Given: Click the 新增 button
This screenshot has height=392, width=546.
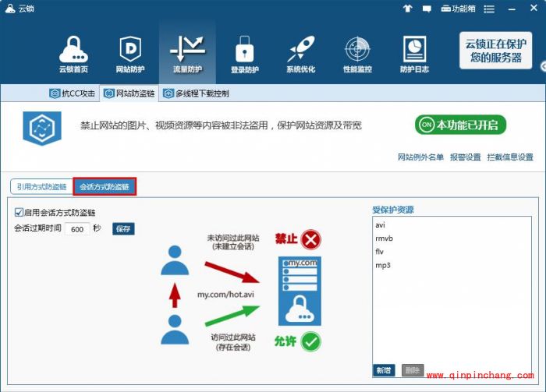Looking at the screenshot, I should pos(384,370).
